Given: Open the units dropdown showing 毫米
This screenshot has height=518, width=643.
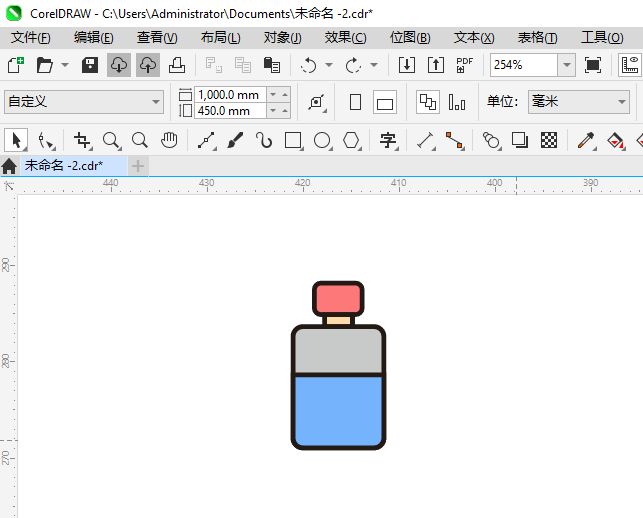Looking at the screenshot, I should pos(620,102).
